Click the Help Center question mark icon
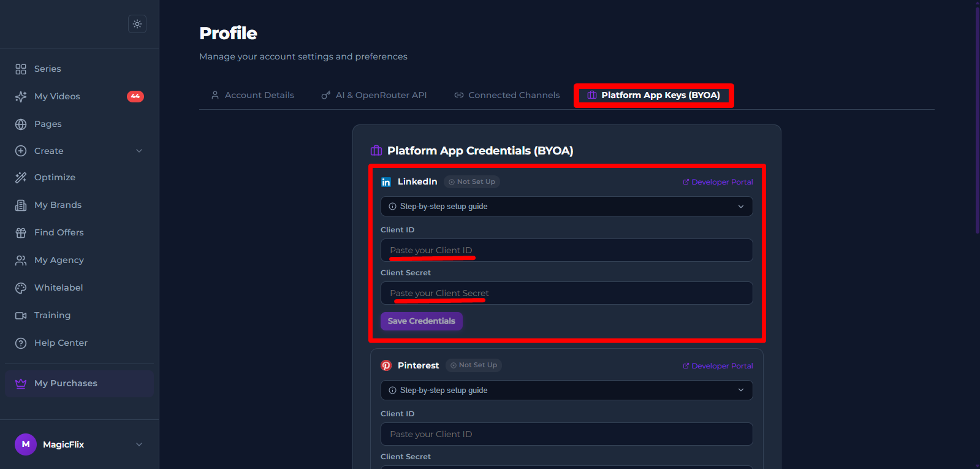Viewport: 980px width, 469px height. click(x=21, y=343)
